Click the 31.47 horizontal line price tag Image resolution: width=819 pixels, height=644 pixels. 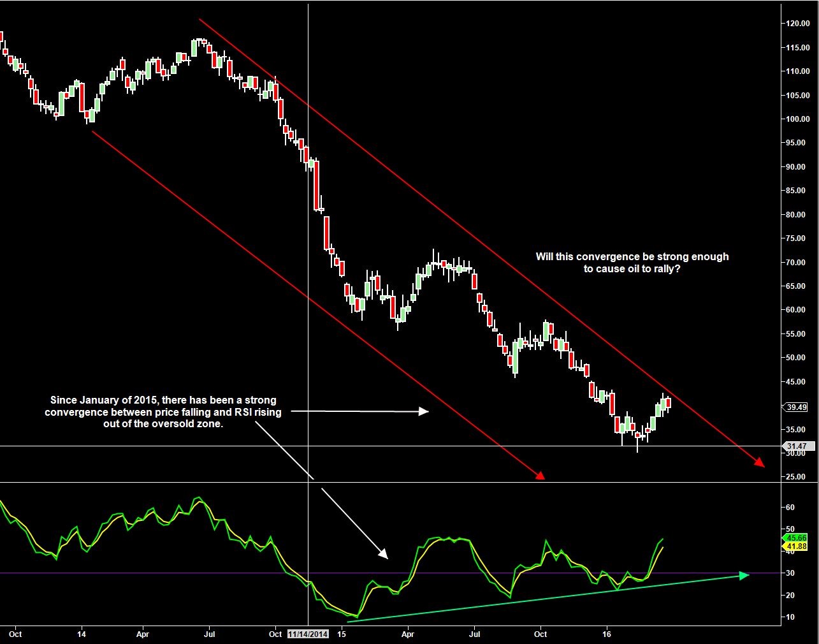(795, 446)
